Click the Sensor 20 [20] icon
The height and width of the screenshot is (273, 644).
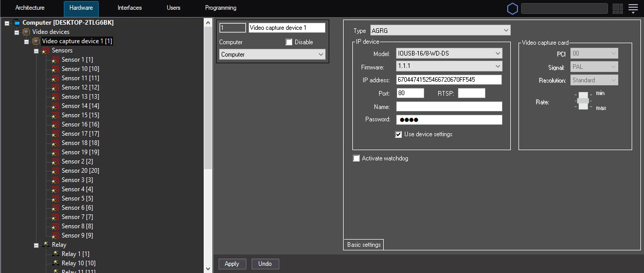click(x=56, y=171)
